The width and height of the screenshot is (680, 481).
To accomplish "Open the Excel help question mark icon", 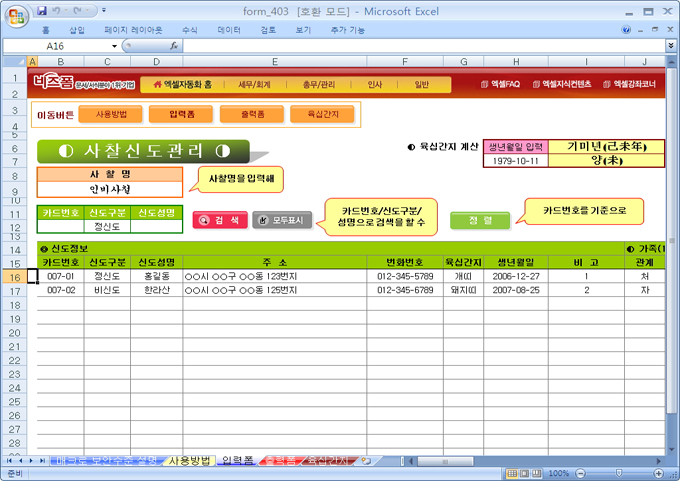I will pyautogui.click(x=627, y=30).
